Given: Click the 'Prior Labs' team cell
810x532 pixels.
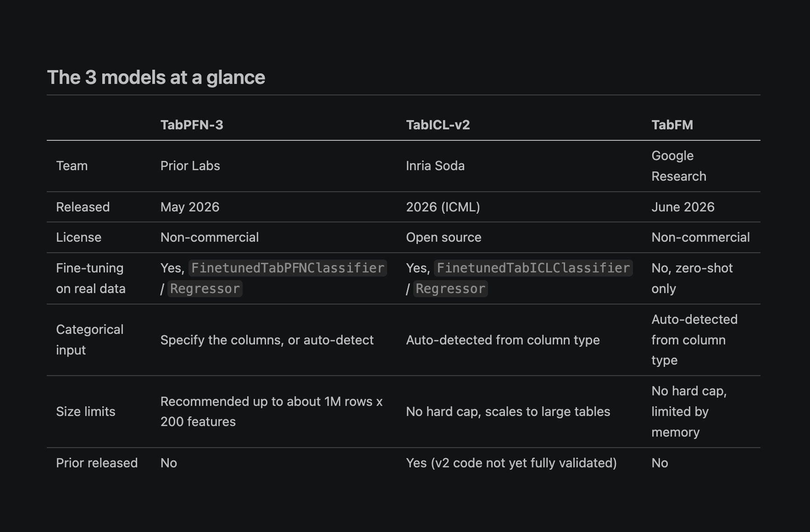Looking at the screenshot, I should (190, 166).
